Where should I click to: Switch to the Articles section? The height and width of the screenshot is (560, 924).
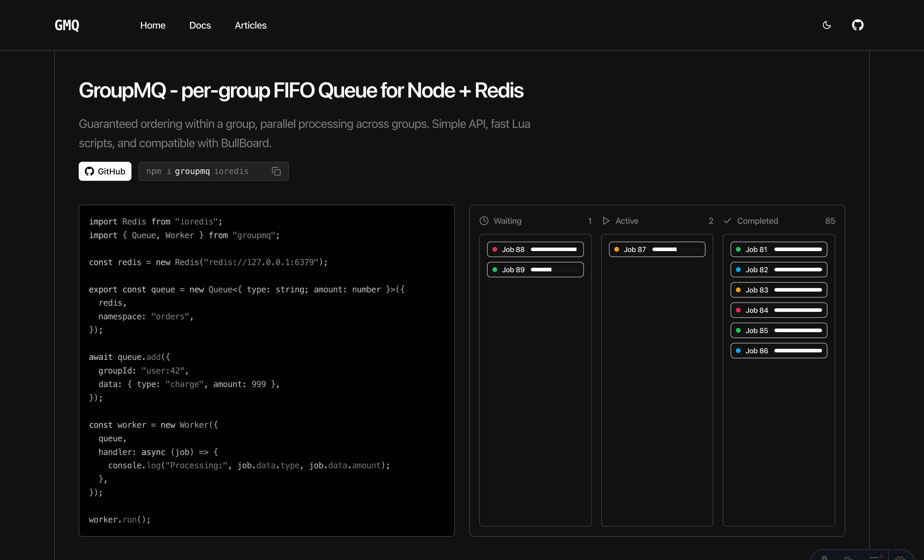point(251,25)
